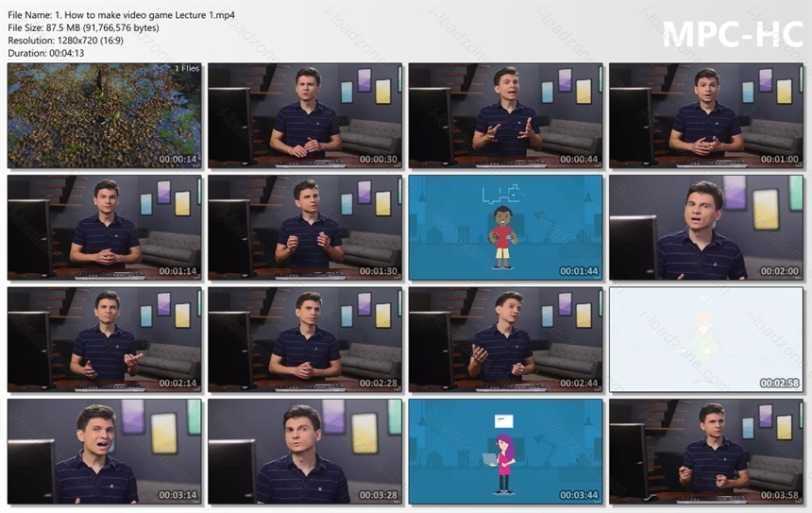812x513 pixels.
Task: Open the faded white frame at 00:02:58
Action: 706,339
